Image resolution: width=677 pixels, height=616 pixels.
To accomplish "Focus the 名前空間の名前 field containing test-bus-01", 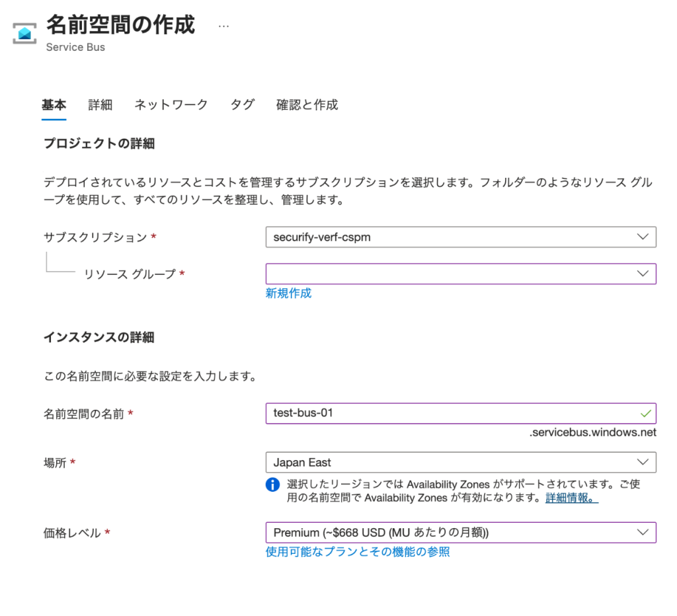I will 450,414.
